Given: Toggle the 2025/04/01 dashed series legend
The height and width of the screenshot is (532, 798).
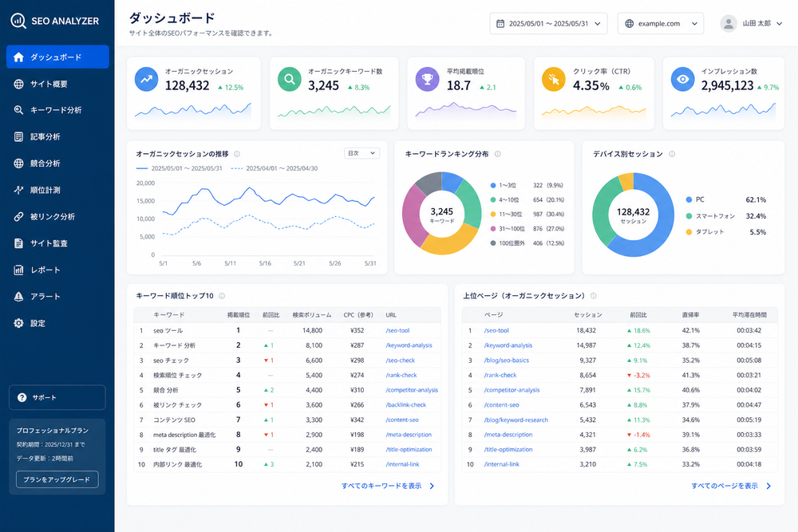Looking at the screenshot, I should tap(275, 168).
